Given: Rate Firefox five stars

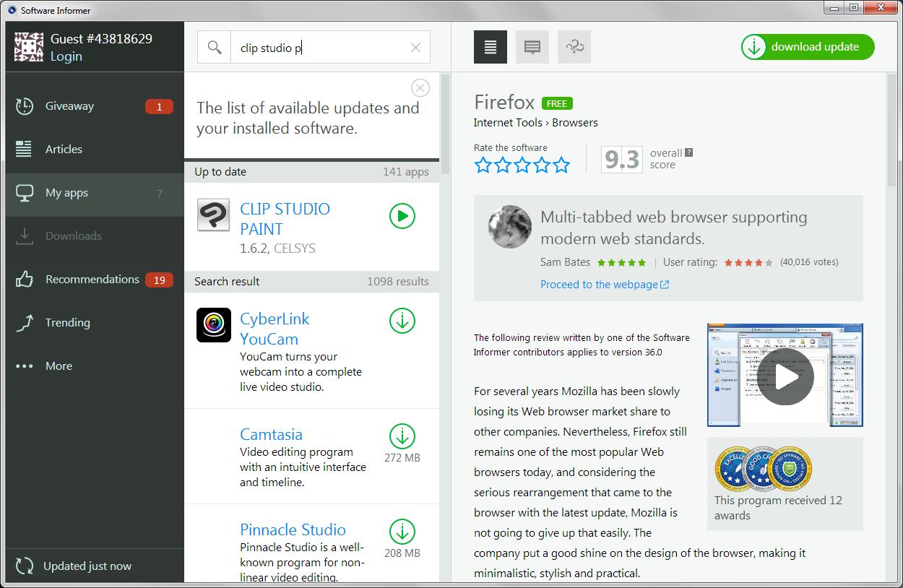Looking at the screenshot, I should tap(561, 165).
